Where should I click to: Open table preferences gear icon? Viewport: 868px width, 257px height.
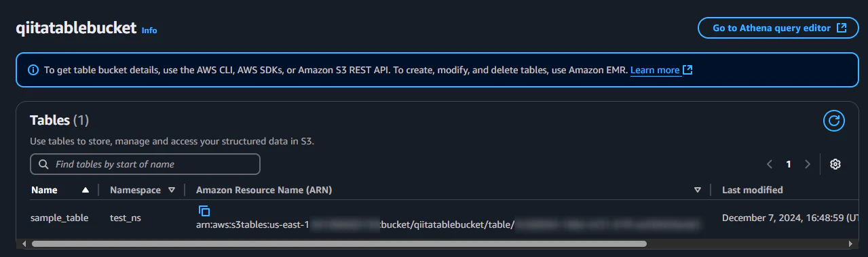835,164
